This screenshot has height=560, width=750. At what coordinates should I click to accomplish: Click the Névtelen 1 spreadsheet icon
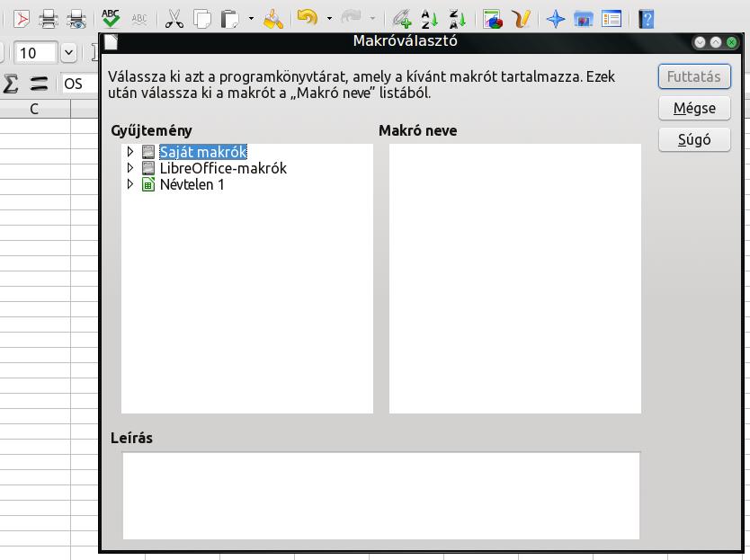tap(148, 184)
